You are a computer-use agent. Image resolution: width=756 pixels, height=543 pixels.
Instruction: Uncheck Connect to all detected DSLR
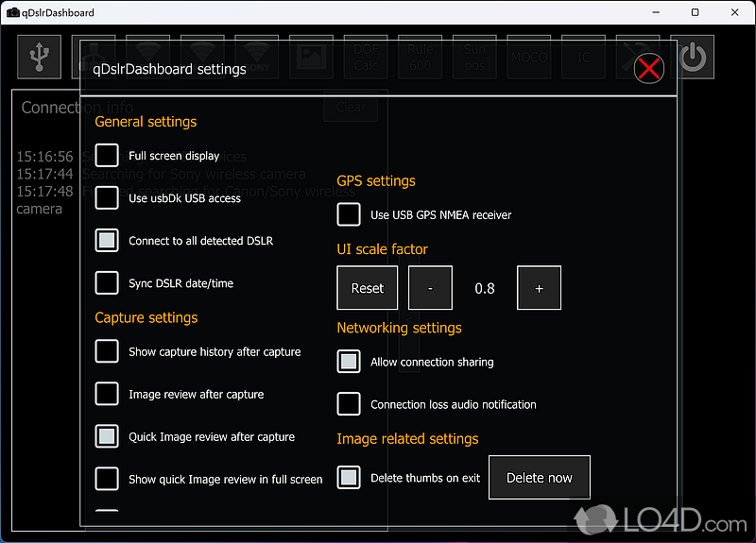pyautogui.click(x=107, y=241)
